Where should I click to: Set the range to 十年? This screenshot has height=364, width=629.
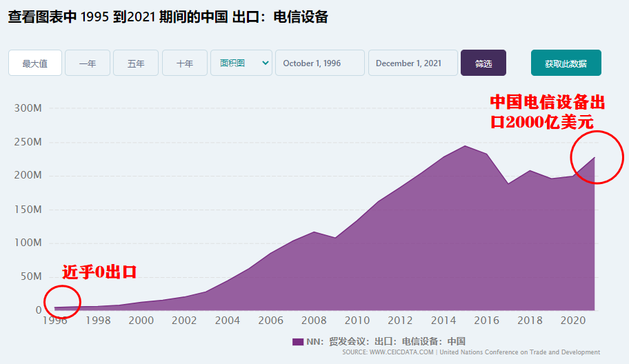point(185,63)
